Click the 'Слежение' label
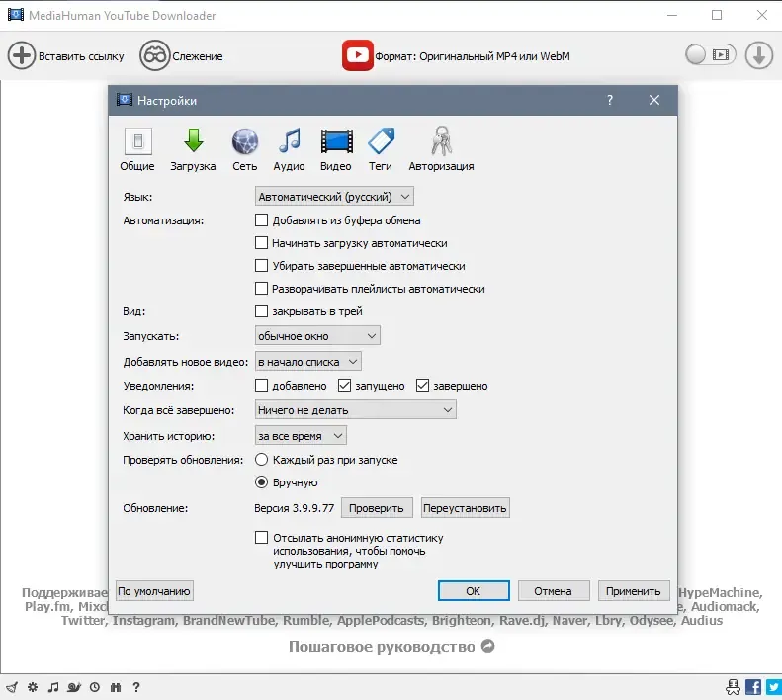782x700 pixels. point(198,56)
